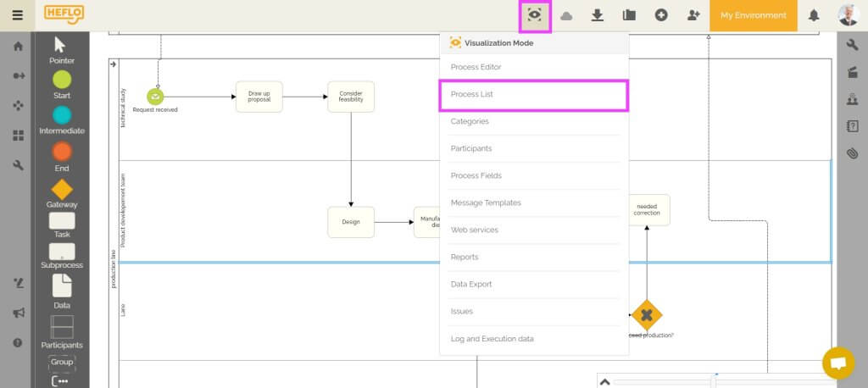Image resolution: width=868 pixels, height=388 pixels.
Task: Expand more palette elements with ellipsis
Action: 62,380
